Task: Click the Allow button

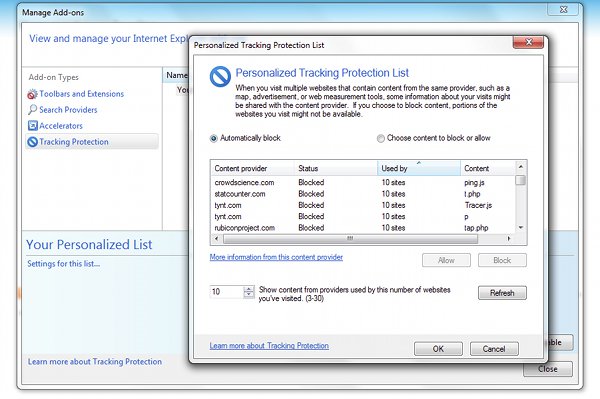Action: pyautogui.click(x=446, y=260)
